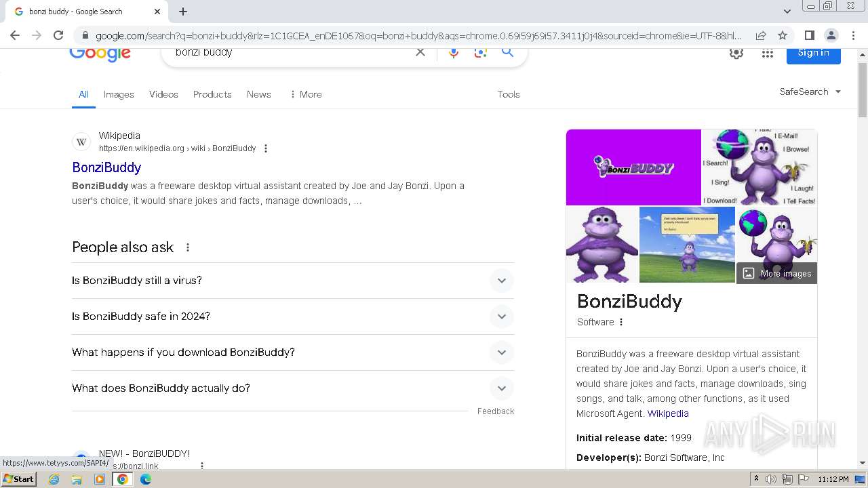Launch Microsoft Edge from taskbar
Screen dimensions: 868x488
coord(146,479)
